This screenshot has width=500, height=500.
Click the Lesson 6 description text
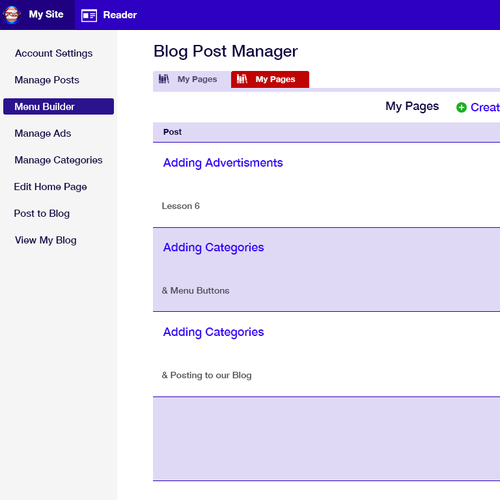[x=181, y=206]
